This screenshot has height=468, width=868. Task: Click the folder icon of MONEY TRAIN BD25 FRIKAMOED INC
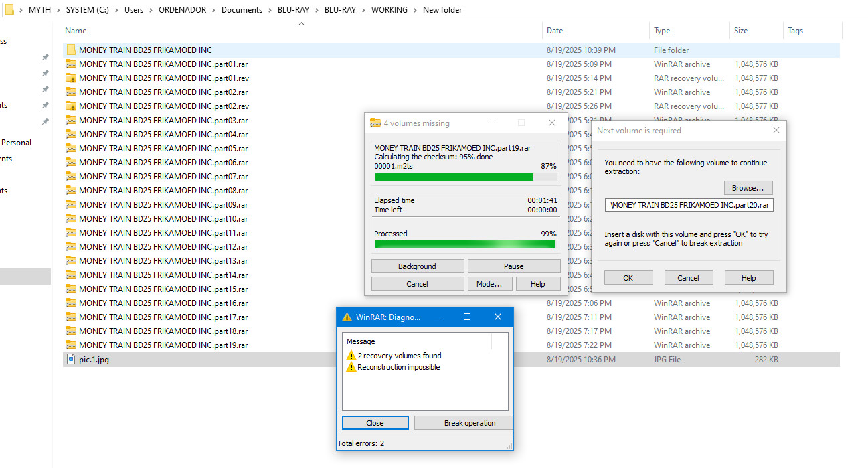pyautogui.click(x=71, y=50)
